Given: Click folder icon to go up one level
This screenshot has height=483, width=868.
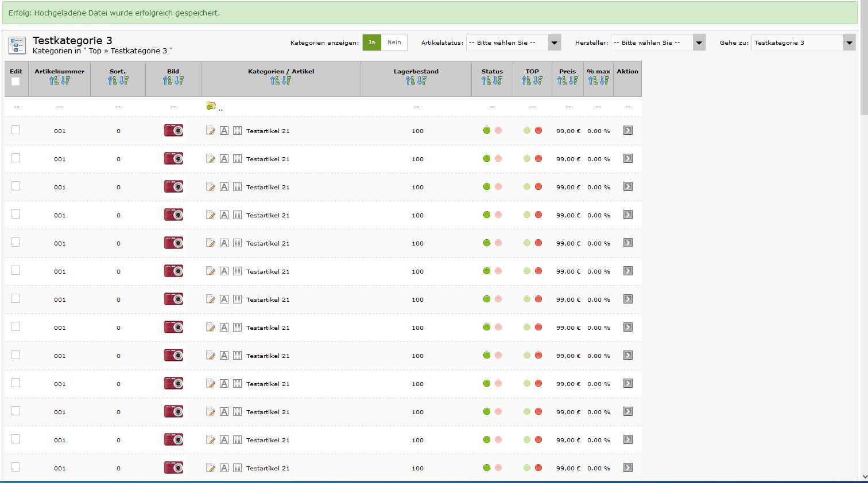Looking at the screenshot, I should point(211,106).
